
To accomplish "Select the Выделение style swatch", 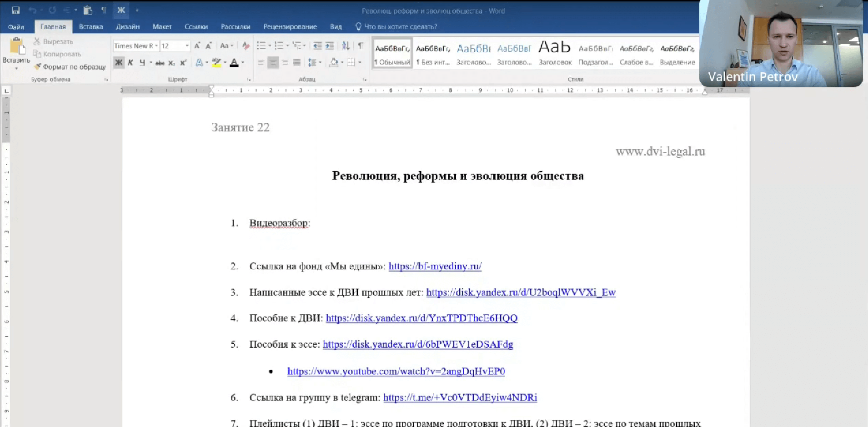I will 677,52.
